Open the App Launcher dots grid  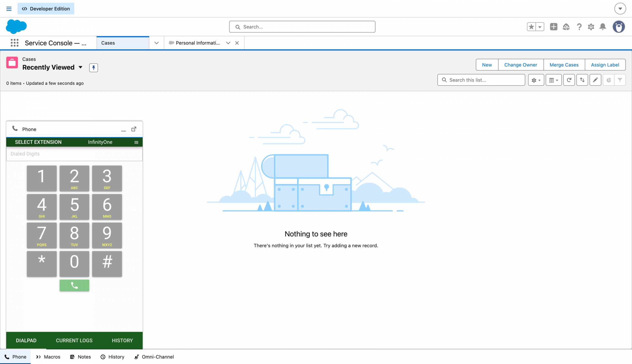coord(15,43)
